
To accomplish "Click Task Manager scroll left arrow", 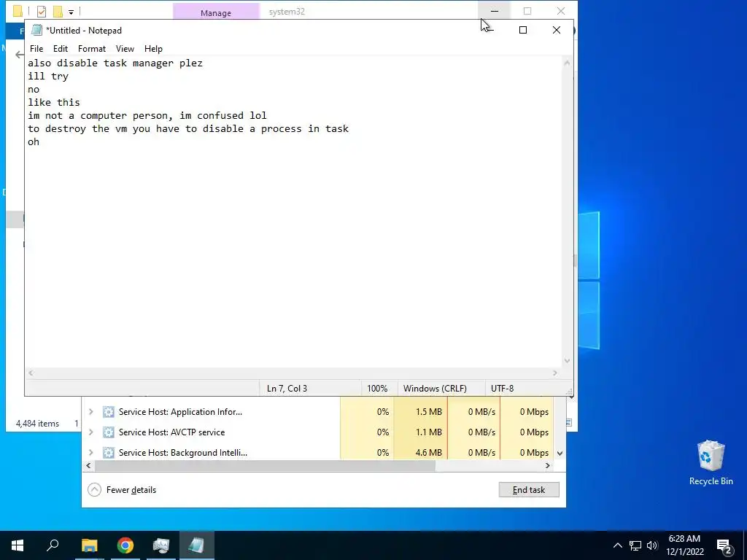I will pos(88,466).
